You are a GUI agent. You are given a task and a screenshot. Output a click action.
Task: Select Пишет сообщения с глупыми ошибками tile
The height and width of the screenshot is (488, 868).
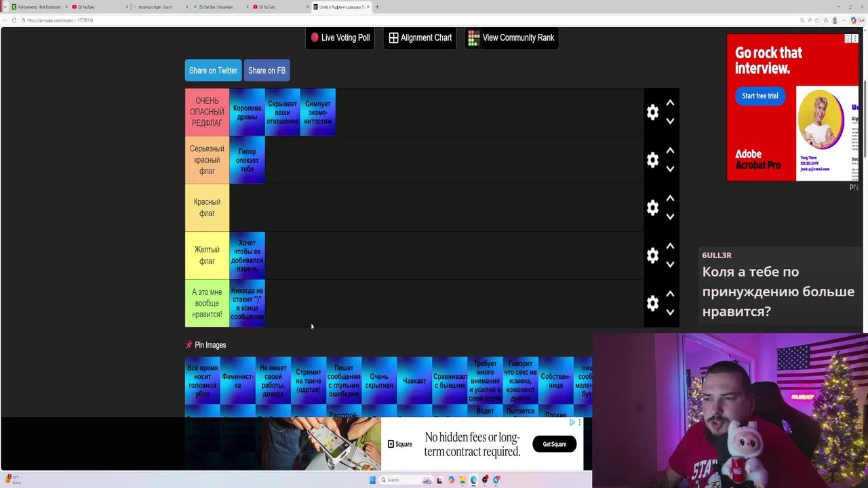[344, 380]
